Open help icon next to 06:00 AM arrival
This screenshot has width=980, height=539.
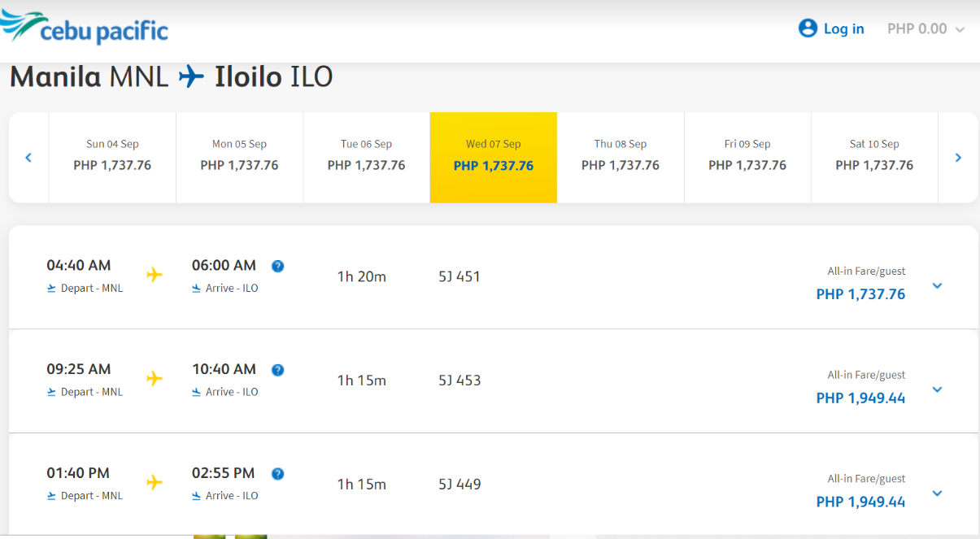tap(277, 266)
